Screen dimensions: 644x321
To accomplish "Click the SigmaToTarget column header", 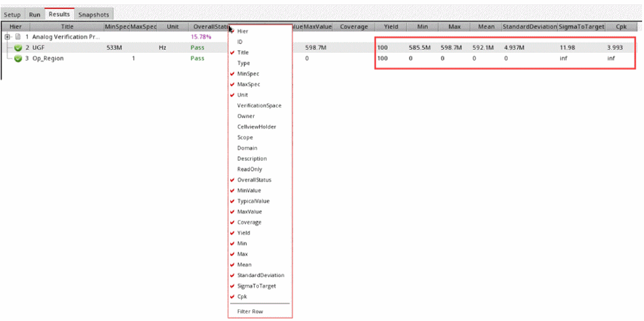I will pyautogui.click(x=581, y=27).
